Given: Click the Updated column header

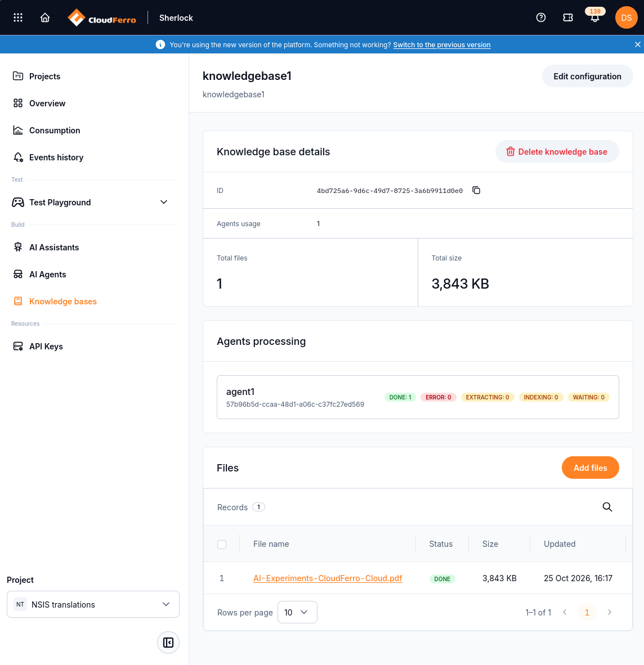Looking at the screenshot, I should [x=560, y=544].
